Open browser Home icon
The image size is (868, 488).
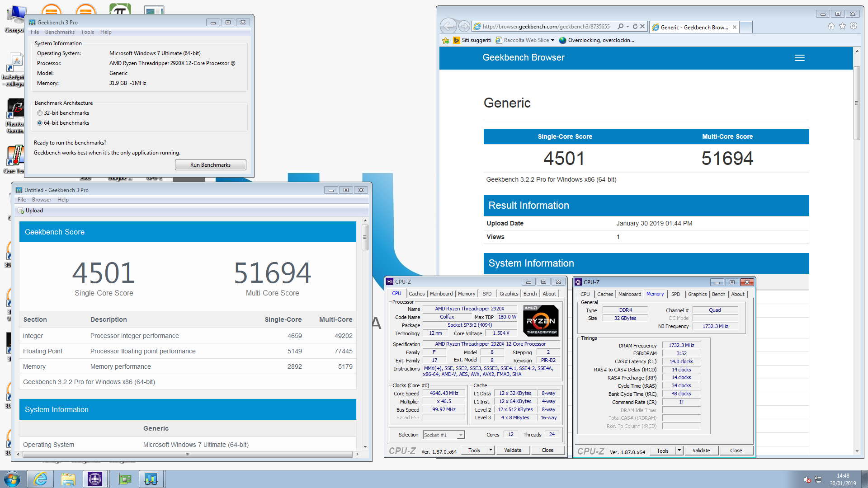pos(831,26)
